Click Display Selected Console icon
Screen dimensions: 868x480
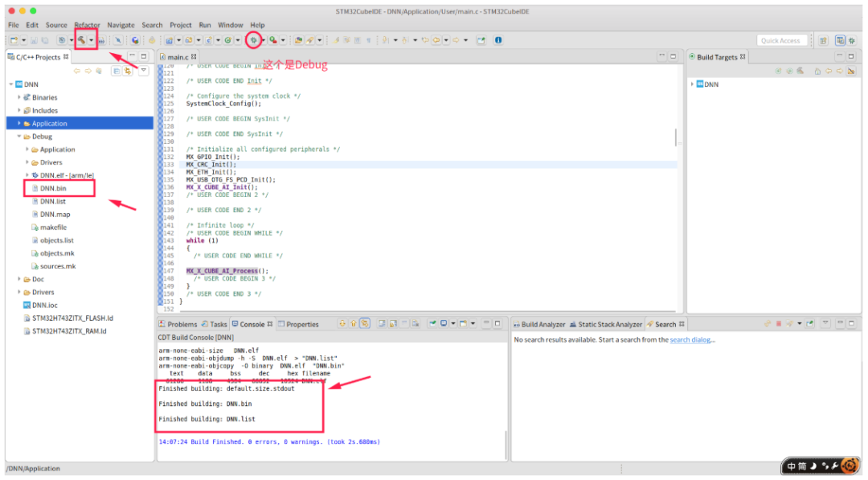click(444, 323)
